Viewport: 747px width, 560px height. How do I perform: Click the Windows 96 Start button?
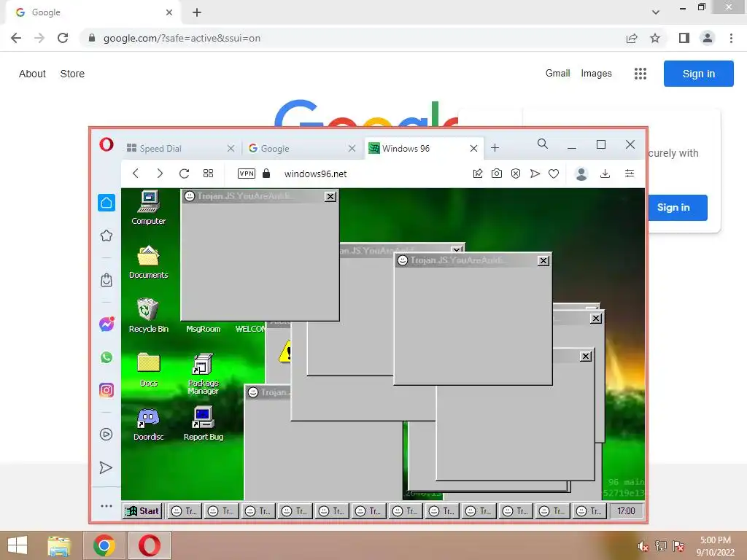(142, 511)
